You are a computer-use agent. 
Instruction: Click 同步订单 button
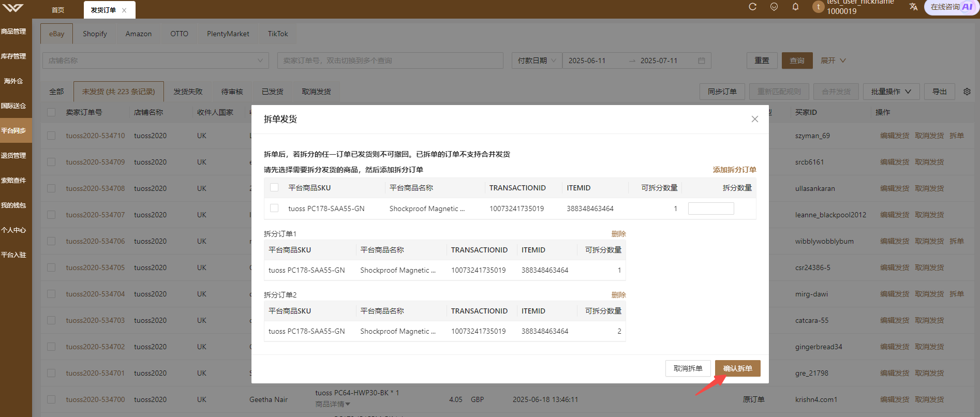[722, 92]
